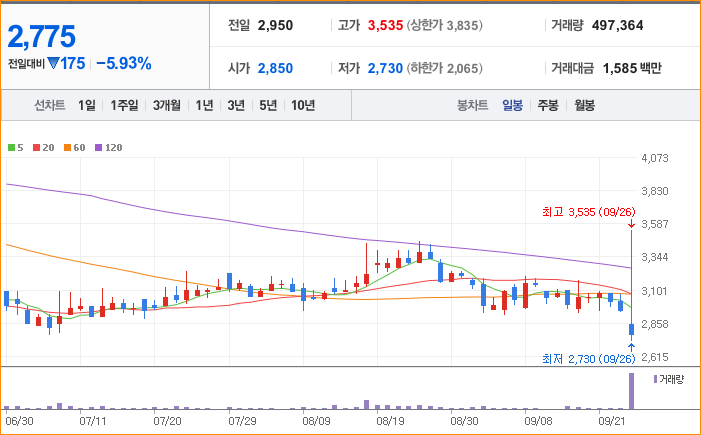The image size is (701, 435).
Task: Click the current price 2,775
Action: [x=42, y=37]
